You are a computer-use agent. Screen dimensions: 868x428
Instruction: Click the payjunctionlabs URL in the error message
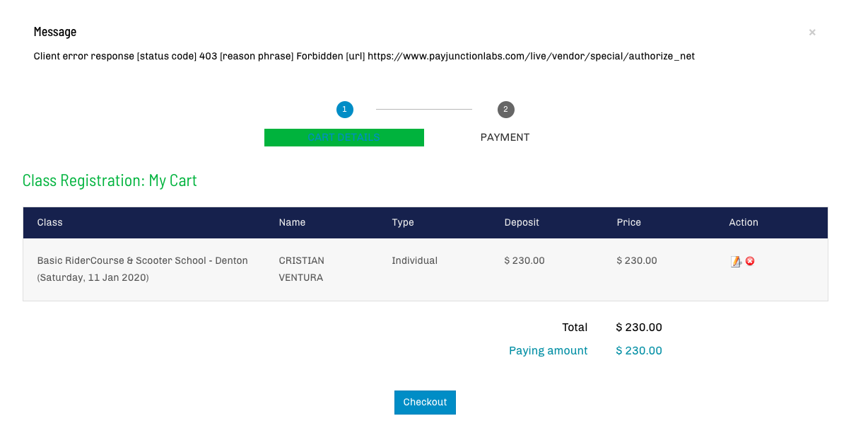(531, 57)
